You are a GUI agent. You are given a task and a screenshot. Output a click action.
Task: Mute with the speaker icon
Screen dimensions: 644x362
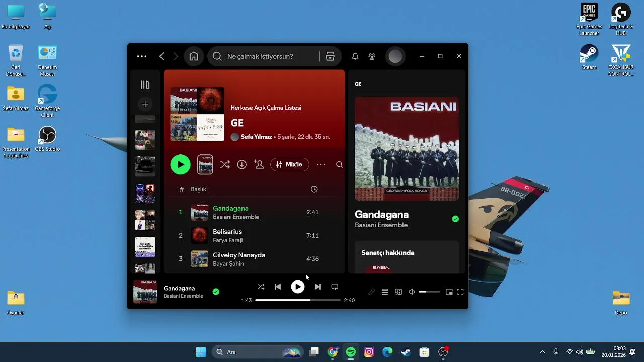coord(412,292)
